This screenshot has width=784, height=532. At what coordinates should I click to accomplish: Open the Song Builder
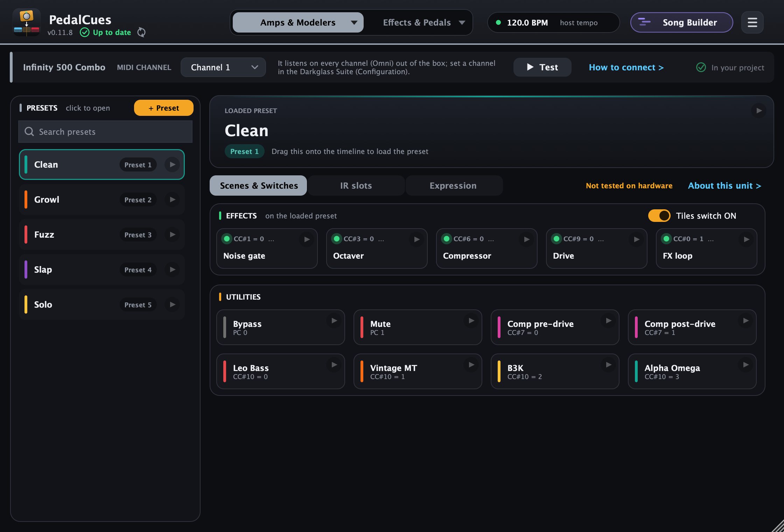[x=681, y=22]
